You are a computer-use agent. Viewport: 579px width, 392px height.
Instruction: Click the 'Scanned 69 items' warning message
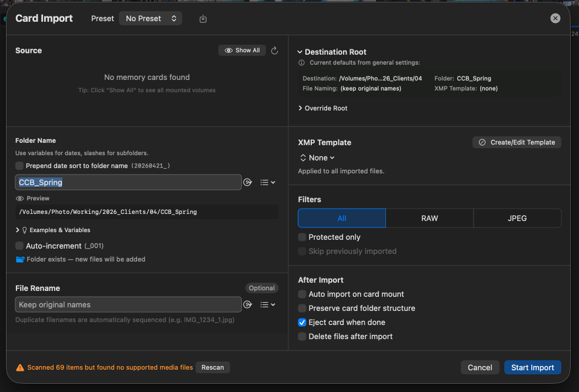pos(110,368)
